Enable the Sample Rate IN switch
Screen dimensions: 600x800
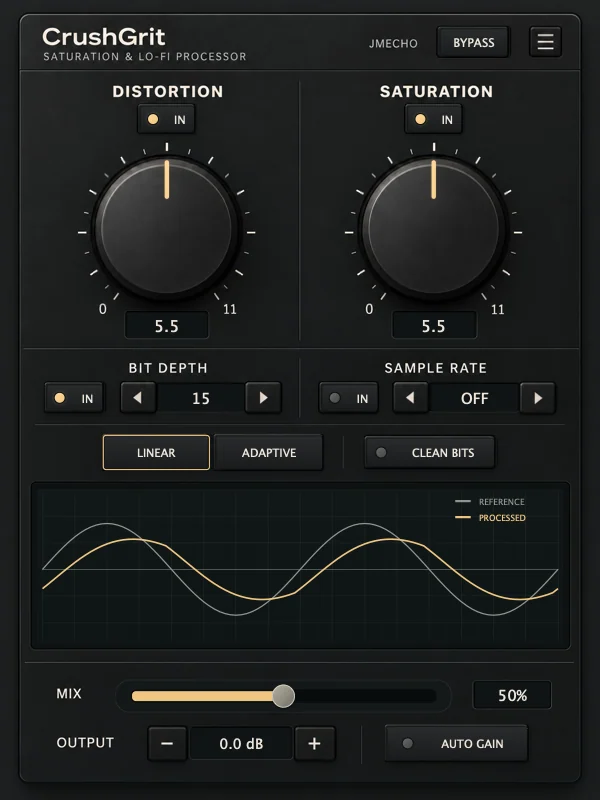coord(348,398)
